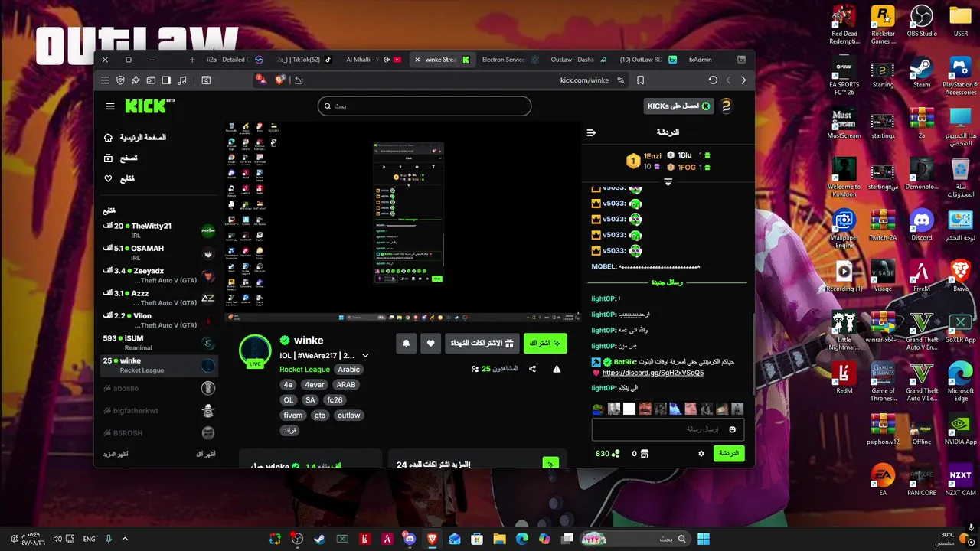Open NVIDIA App desktop icon
Viewport: 980px width, 551px height.
tap(960, 429)
